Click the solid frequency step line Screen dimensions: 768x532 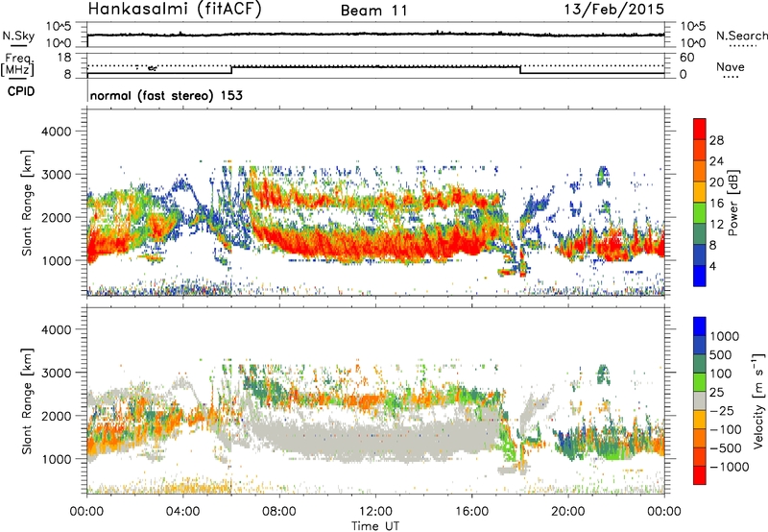click(x=375, y=66)
